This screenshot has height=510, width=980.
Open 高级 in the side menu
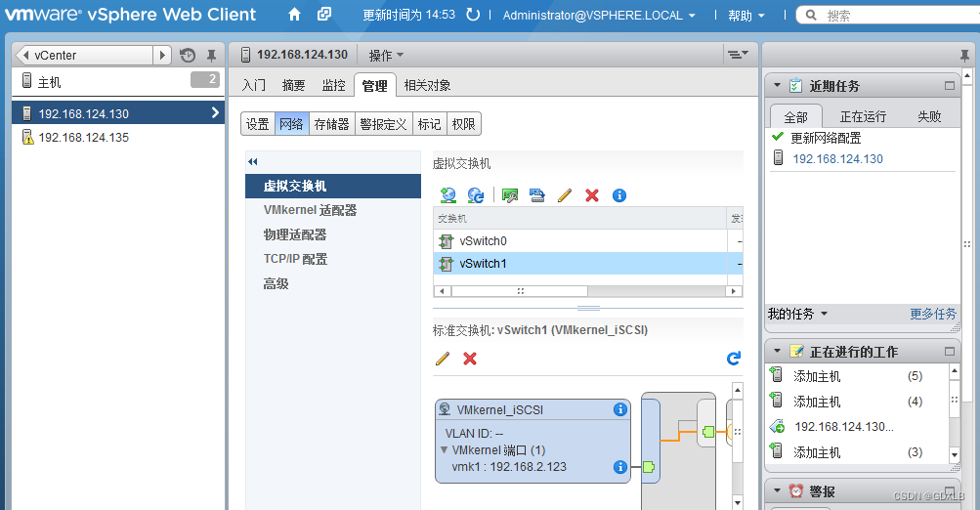276,283
